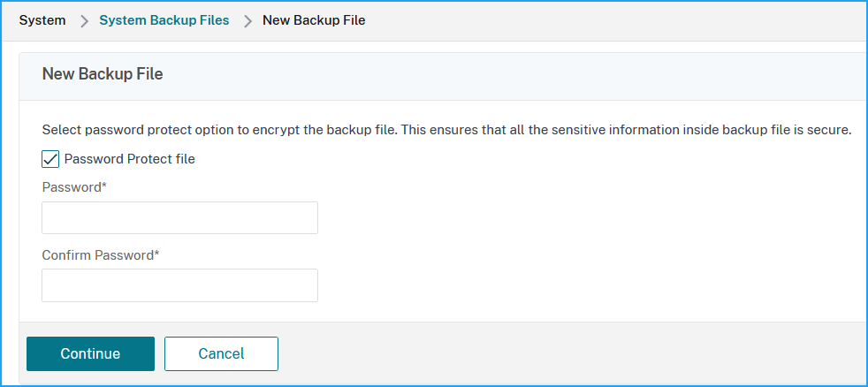Image resolution: width=868 pixels, height=387 pixels.
Task: Click the Continue button
Action: pos(90,353)
